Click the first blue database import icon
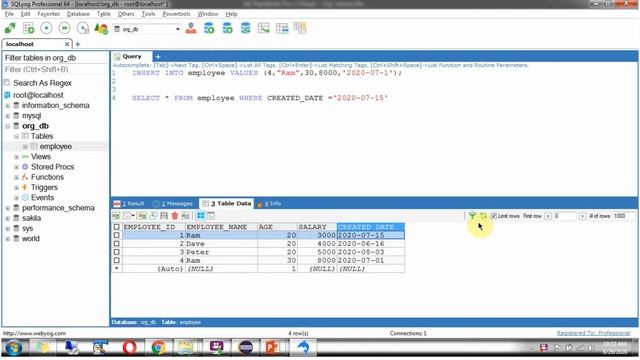This screenshot has width=640, height=360. pos(209,28)
